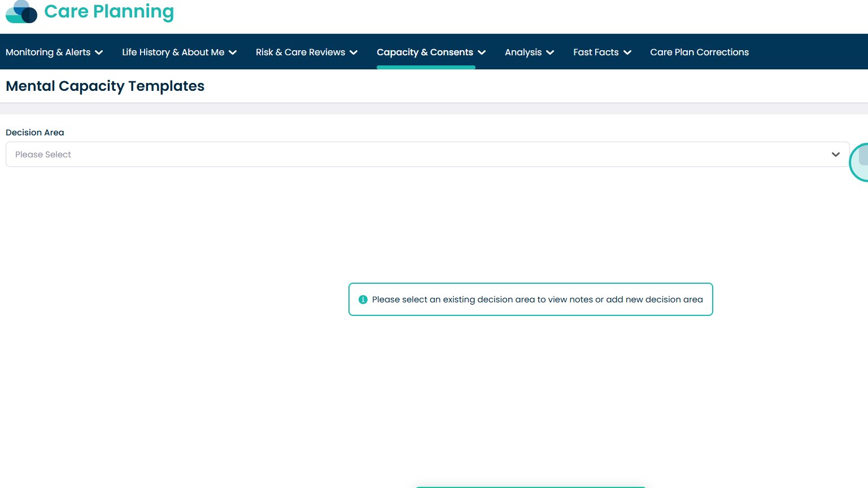868x488 pixels.
Task: Click the Care Planning cloud logo icon
Action: tap(21, 12)
